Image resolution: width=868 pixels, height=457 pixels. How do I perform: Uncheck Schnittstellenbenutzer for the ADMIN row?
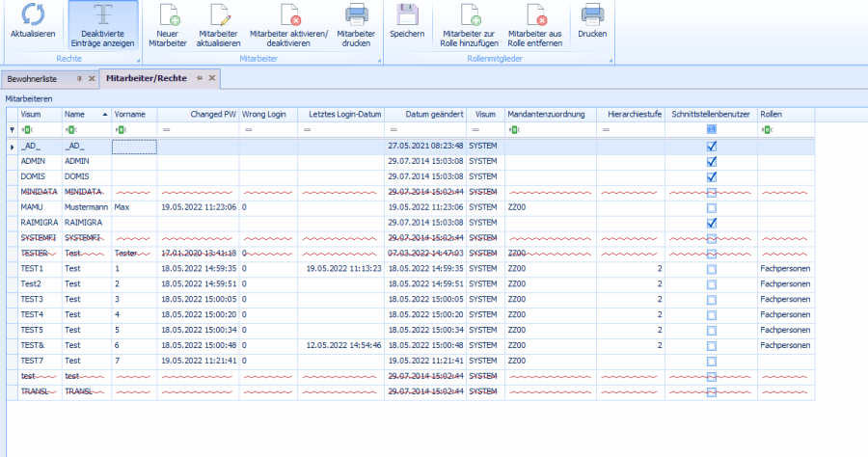click(x=711, y=161)
